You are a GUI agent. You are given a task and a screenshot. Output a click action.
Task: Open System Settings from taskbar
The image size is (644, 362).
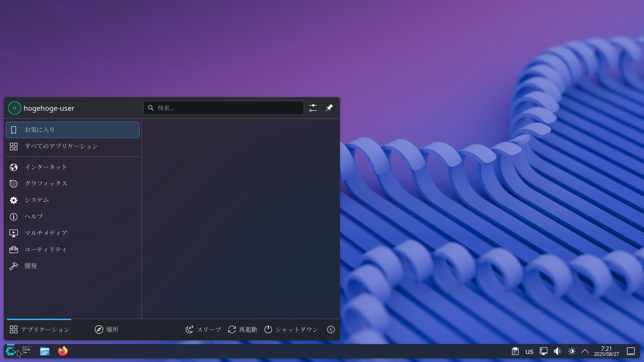tap(27, 351)
